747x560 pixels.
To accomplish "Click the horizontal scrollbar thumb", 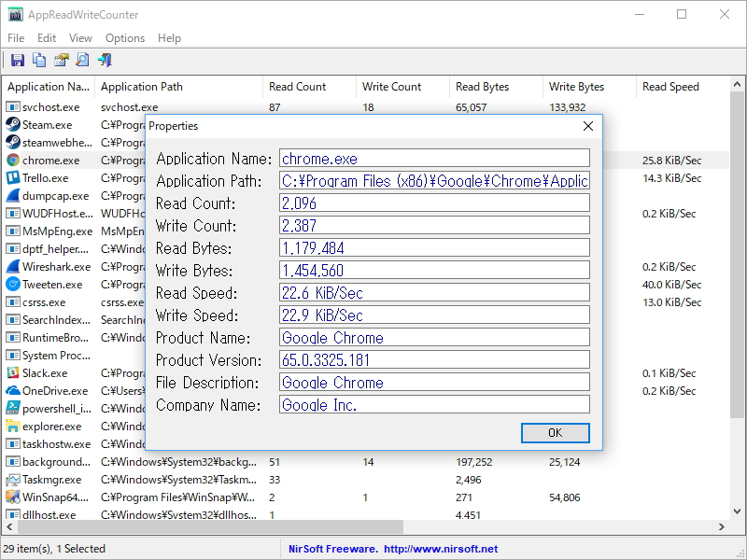I will (211, 526).
